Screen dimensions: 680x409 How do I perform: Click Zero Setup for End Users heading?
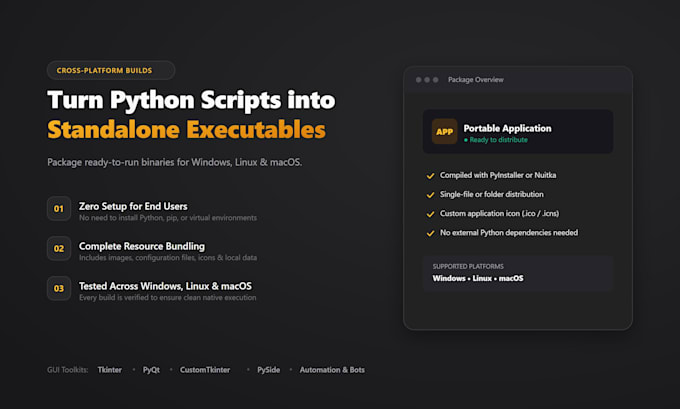pyautogui.click(x=133, y=206)
